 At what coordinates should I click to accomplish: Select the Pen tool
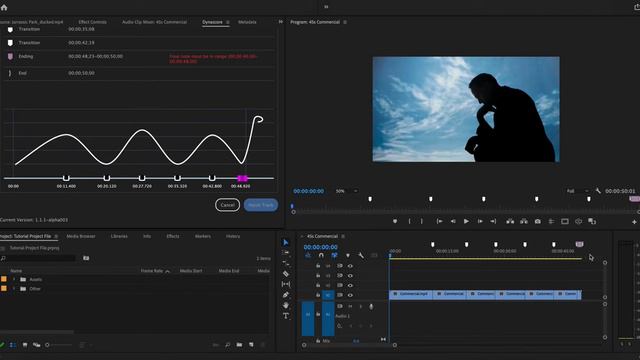point(286,294)
